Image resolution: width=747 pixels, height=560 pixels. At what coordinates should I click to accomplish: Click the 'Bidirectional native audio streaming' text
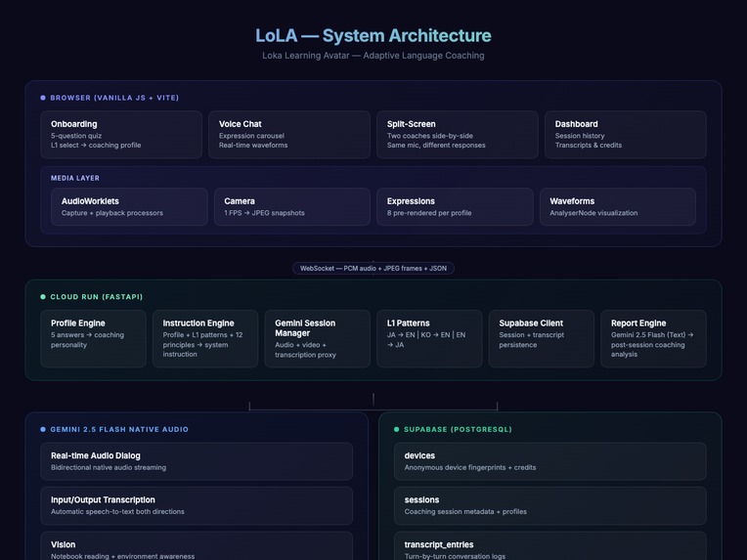(109, 467)
